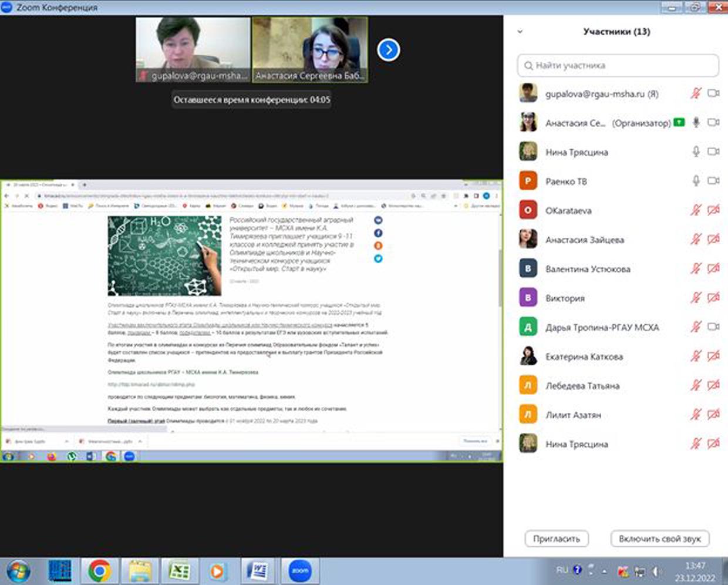Image resolution: width=728 pixels, height=585 pixels.
Task: Click the Включить свой звук button
Action: (x=659, y=539)
